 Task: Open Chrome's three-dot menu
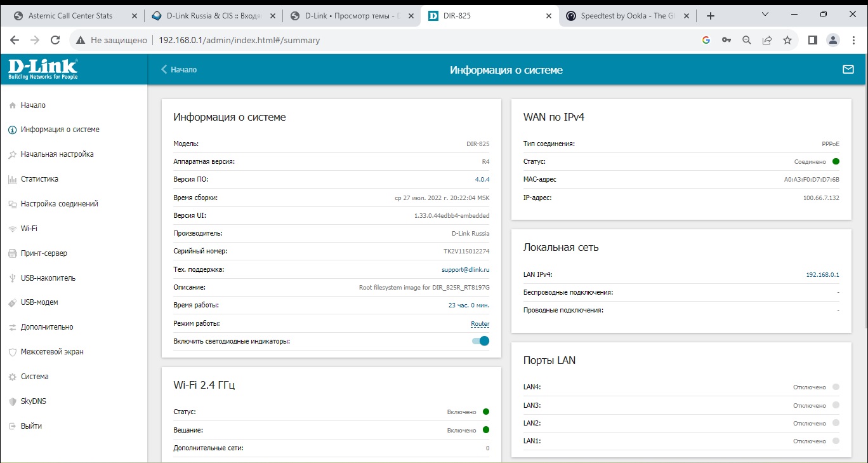[852, 40]
